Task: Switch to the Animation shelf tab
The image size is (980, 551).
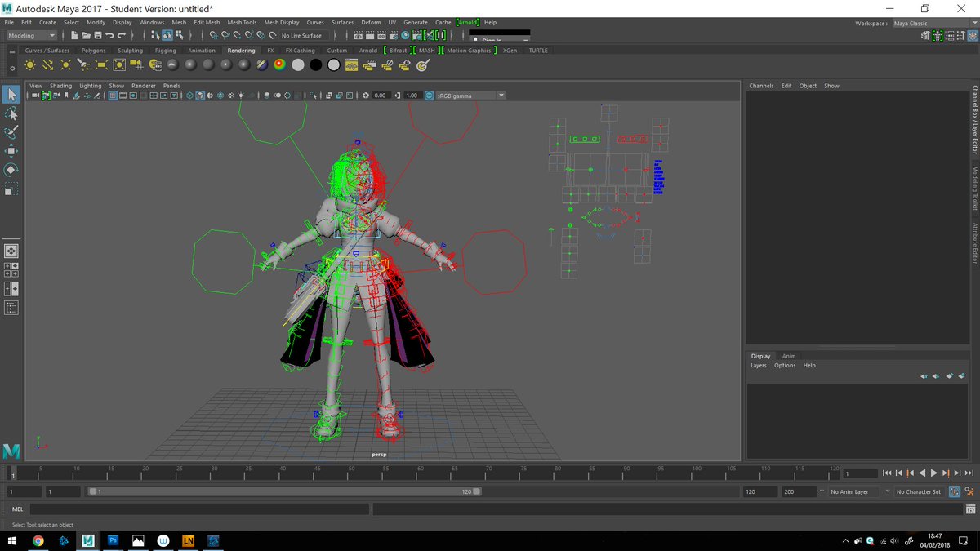Action: [x=202, y=51]
